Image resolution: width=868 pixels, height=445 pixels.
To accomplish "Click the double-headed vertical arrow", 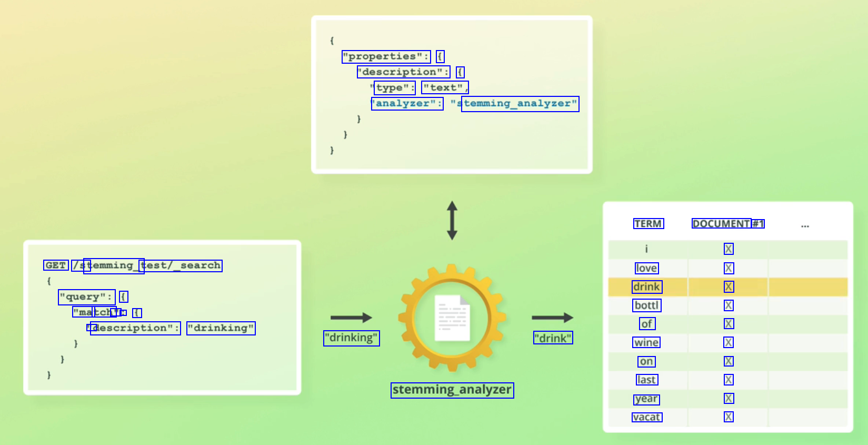I will pos(452,220).
